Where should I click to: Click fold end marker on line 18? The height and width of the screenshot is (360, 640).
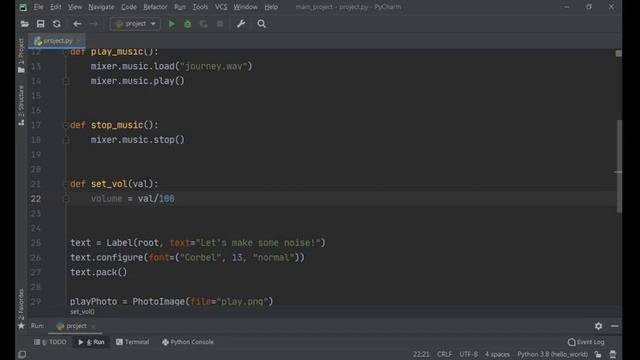66,140
